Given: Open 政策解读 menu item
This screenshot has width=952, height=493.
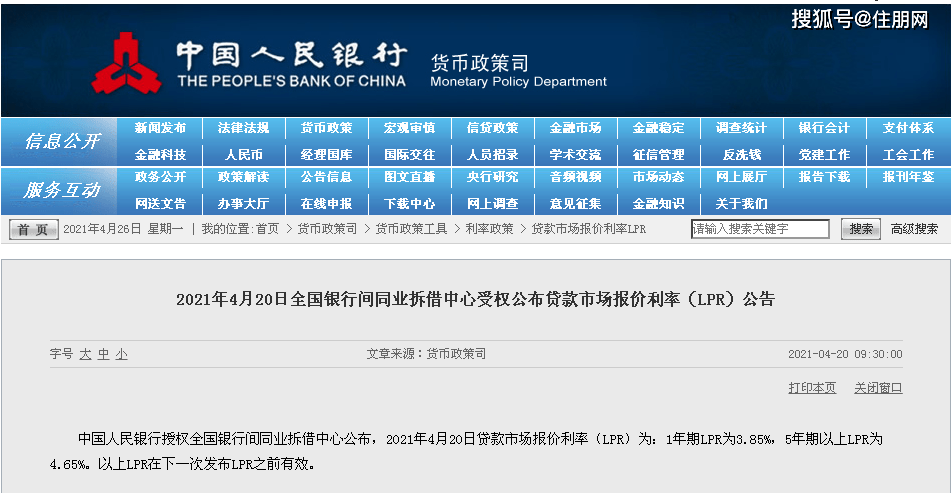Looking at the screenshot, I should click(243, 177).
